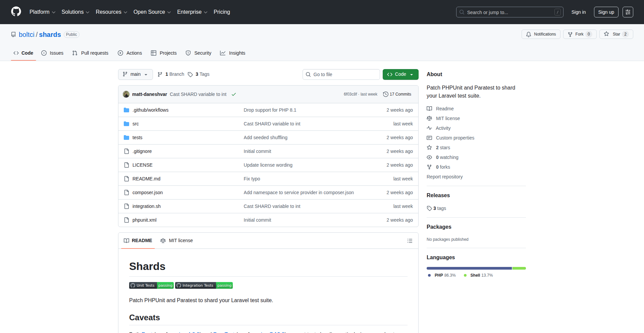Click inside the Go to file field
Screen dimensions: 644x333
tap(341, 74)
